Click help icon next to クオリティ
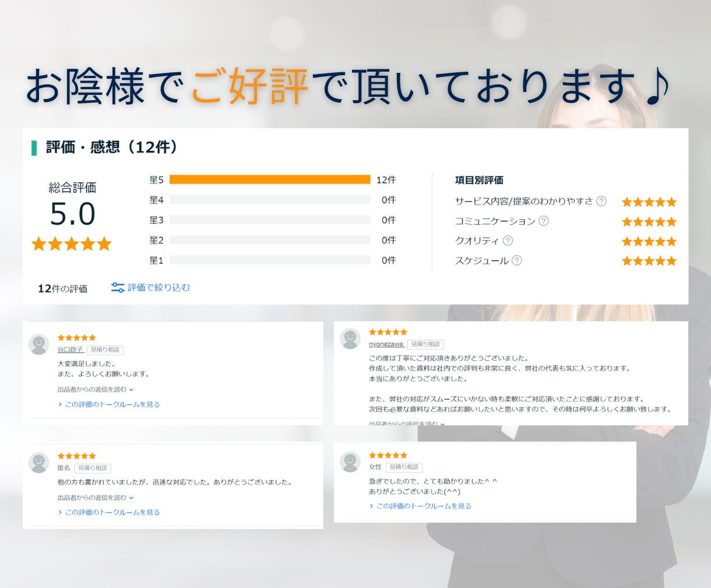This screenshot has height=588, width=711. (x=508, y=241)
